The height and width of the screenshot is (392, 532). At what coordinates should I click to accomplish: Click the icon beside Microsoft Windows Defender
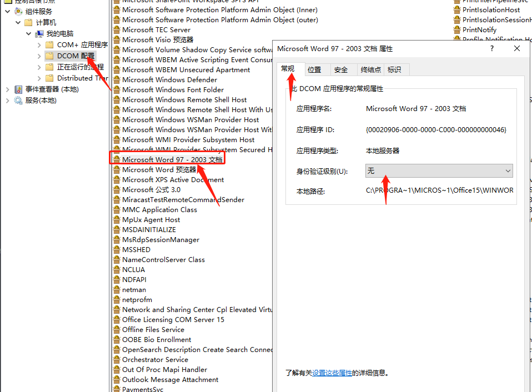(x=117, y=80)
